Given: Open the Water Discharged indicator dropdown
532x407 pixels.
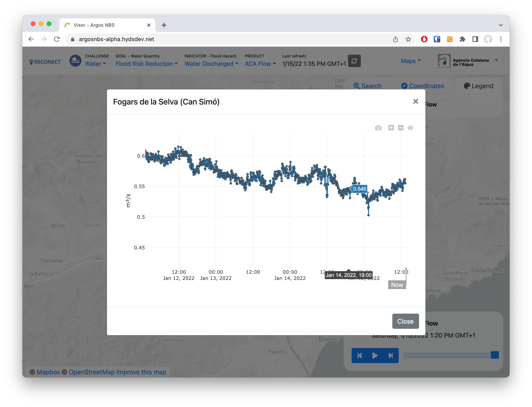Looking at the screenshot, I should click(212, 64).
